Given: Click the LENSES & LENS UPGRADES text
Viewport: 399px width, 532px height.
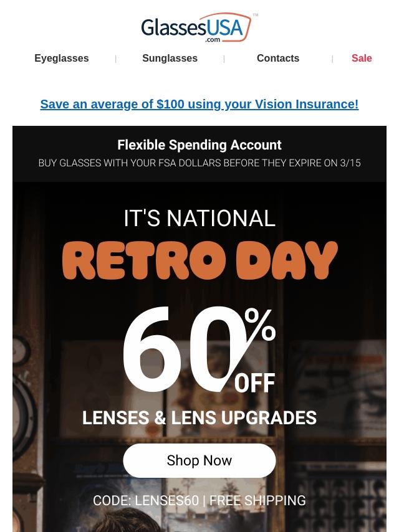Looking at the screenshot, I should click(199, 417).
